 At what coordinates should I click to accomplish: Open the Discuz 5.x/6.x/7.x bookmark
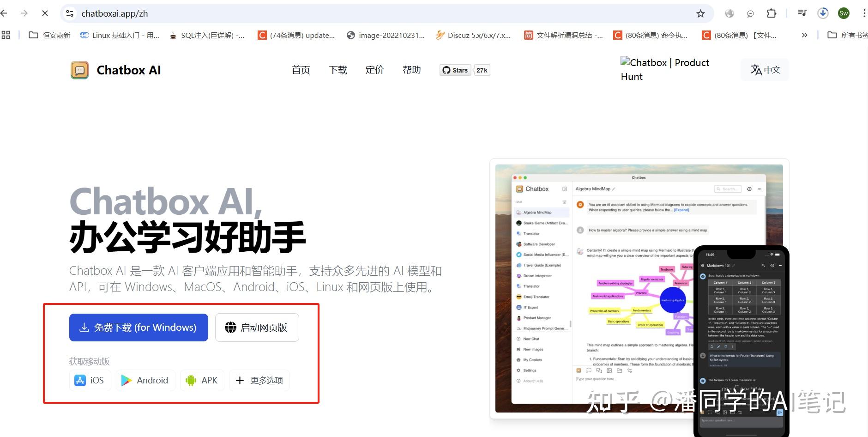473,35
